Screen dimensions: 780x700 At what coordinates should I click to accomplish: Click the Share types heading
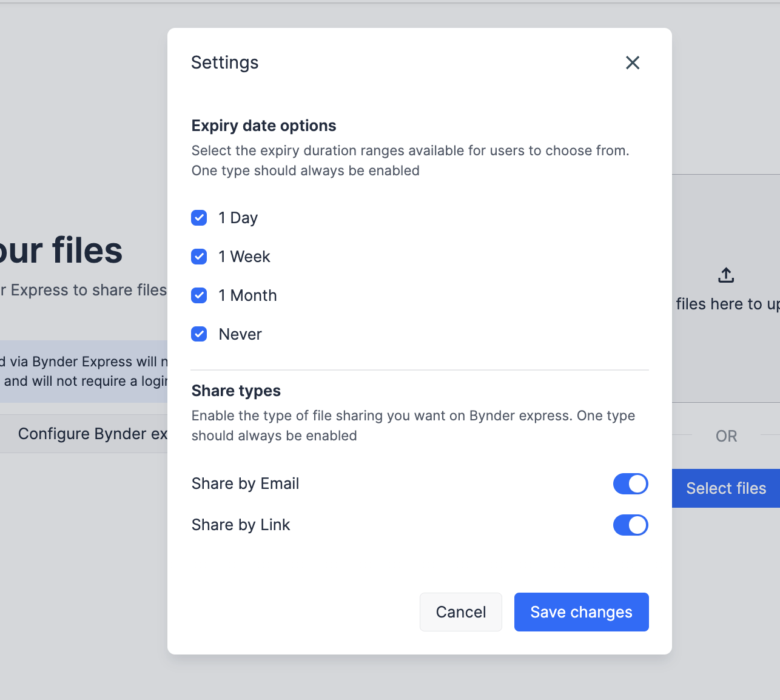coord(236,391)
